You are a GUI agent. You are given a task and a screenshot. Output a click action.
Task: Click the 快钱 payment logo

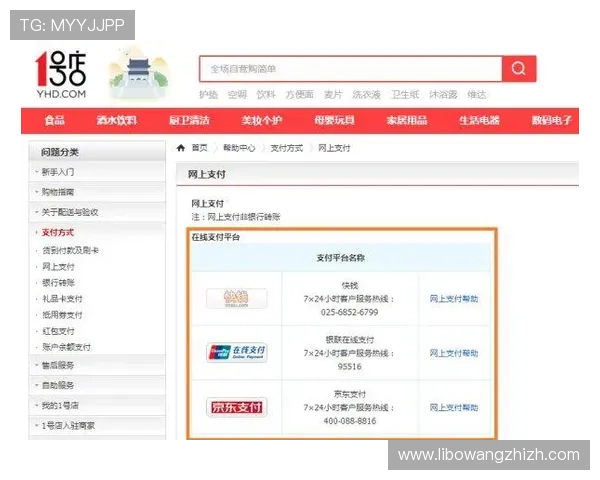236,299
